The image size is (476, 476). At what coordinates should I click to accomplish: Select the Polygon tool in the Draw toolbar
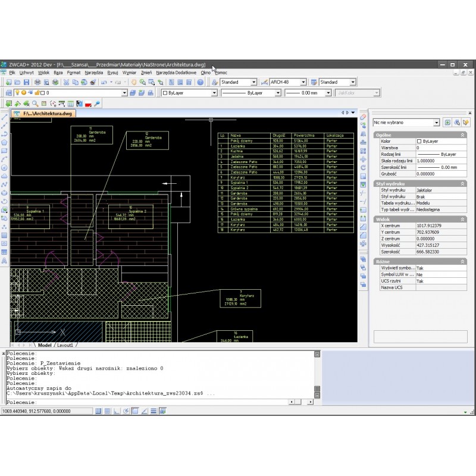click(4, 142)
